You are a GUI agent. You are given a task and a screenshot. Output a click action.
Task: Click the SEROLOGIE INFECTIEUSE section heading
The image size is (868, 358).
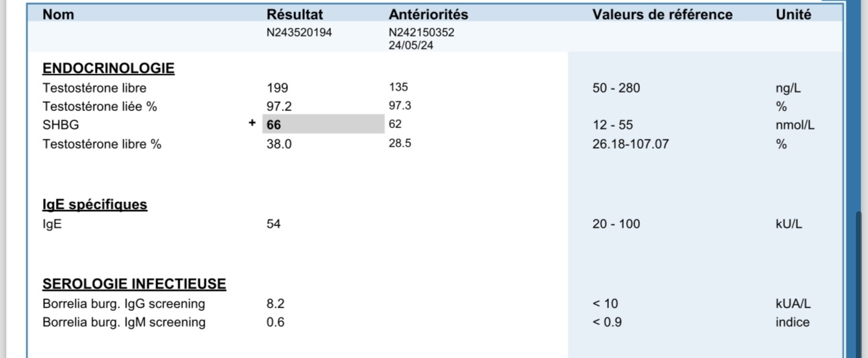point(134,284)
